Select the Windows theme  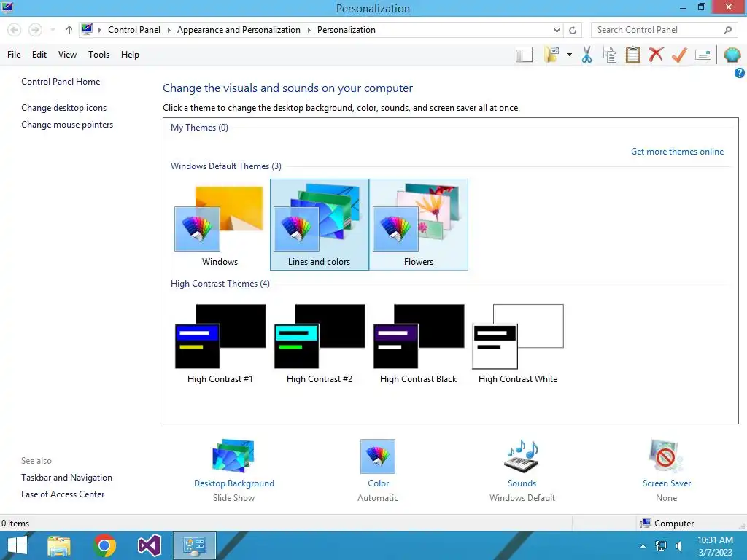click(x=220, y=225)
